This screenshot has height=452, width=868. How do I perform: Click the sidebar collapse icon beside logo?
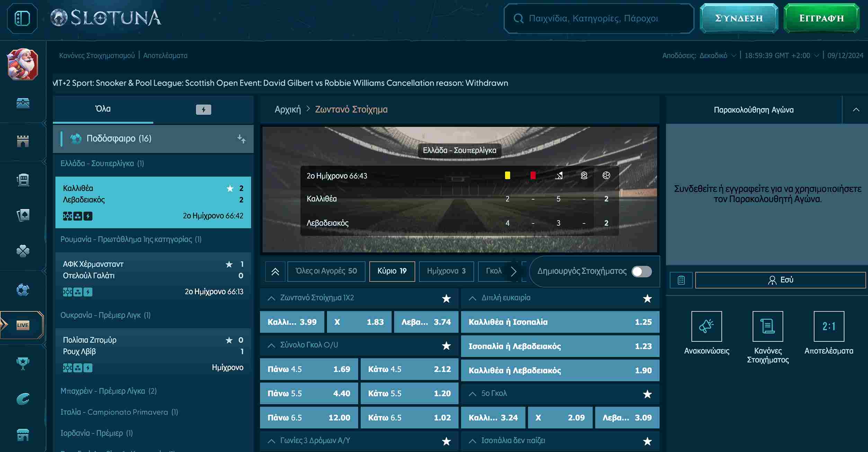pos(22,18)
